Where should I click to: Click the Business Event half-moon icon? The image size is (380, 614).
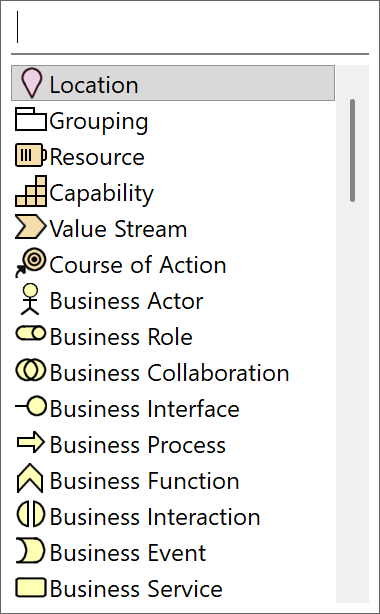point(30,550)
